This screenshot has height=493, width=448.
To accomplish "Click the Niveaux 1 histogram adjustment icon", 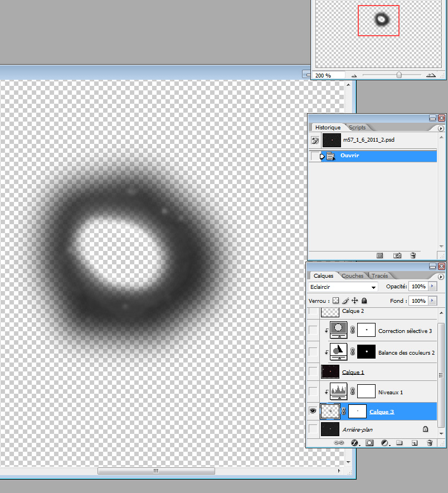I will pyautogui.click(x=338, y=391).
